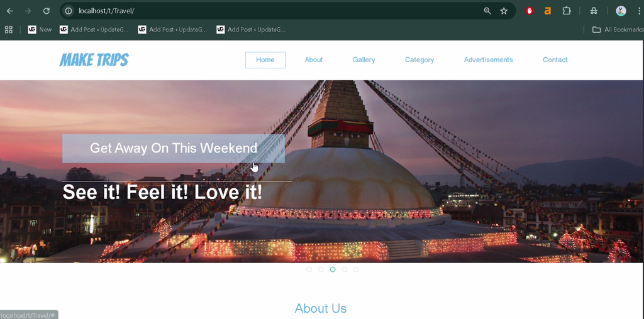The image size is (644, 319).
Task: Open the 'New' bookmark
Action: (x=40, y=30)
